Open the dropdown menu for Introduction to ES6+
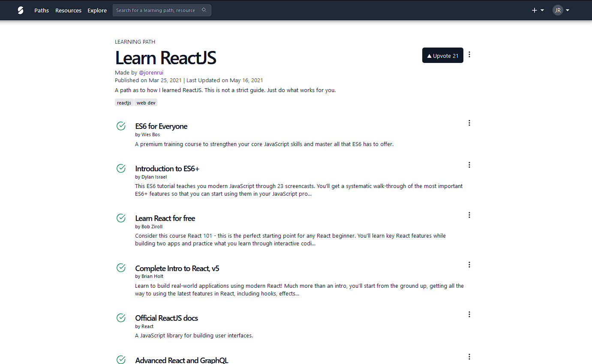592x364 pixels. (x=469, y=164)
